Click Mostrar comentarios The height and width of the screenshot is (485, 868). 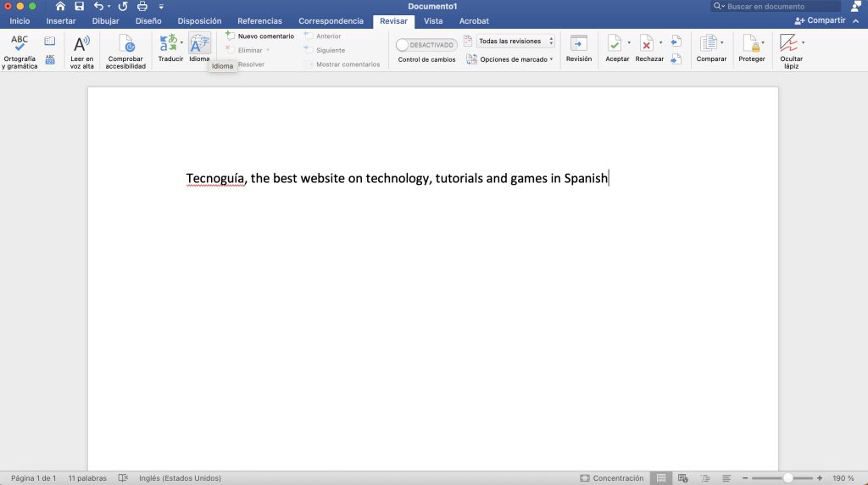point(342,64)
